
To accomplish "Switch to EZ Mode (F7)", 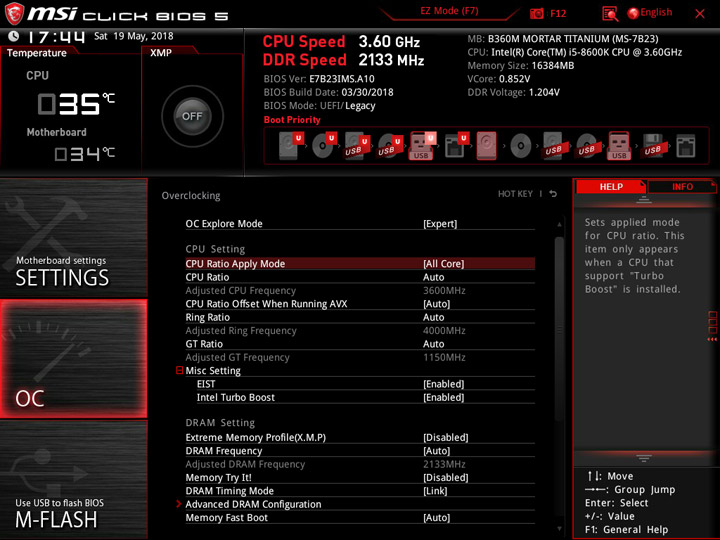I will [449, 11].
